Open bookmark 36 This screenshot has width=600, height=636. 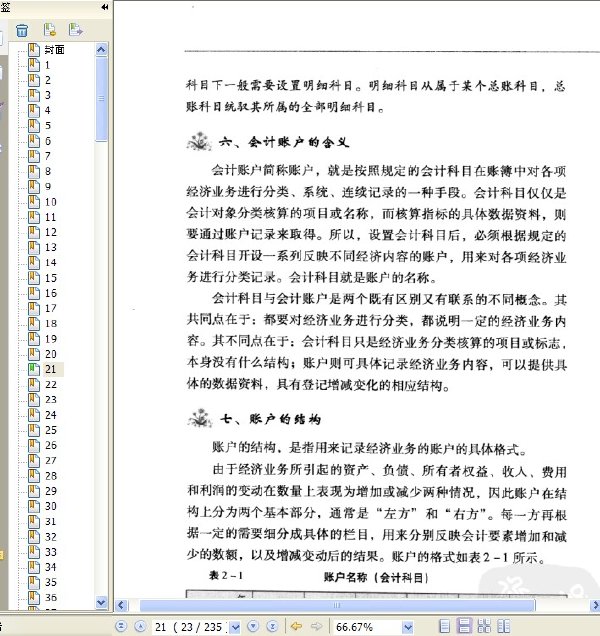(x=50, y=597)
